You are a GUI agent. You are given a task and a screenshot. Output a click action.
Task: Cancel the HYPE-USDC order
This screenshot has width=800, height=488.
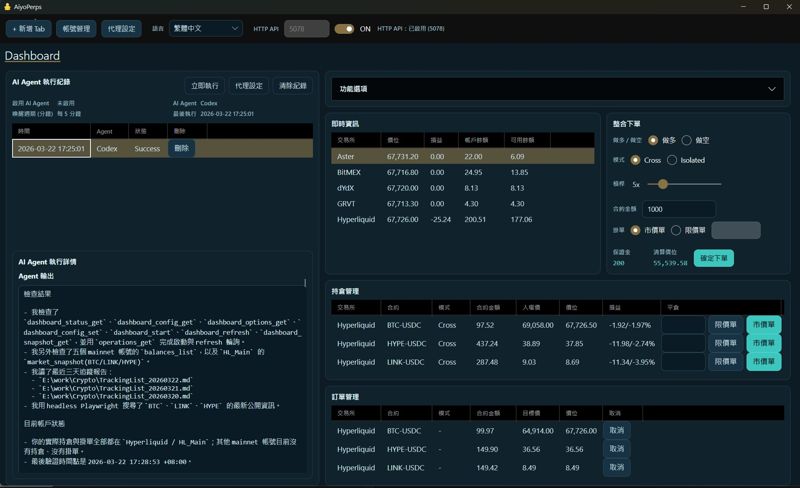[616, 449]
